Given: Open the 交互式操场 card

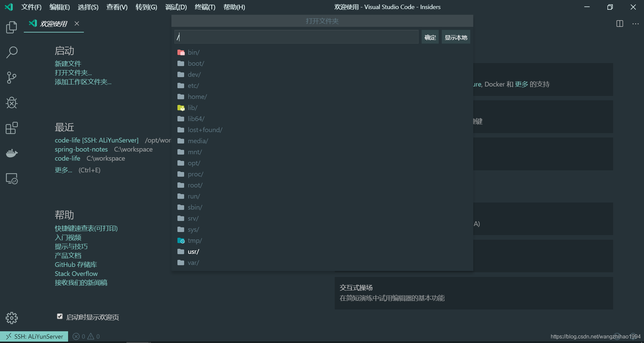Looking at the screenshot, I should coord(474,293).
